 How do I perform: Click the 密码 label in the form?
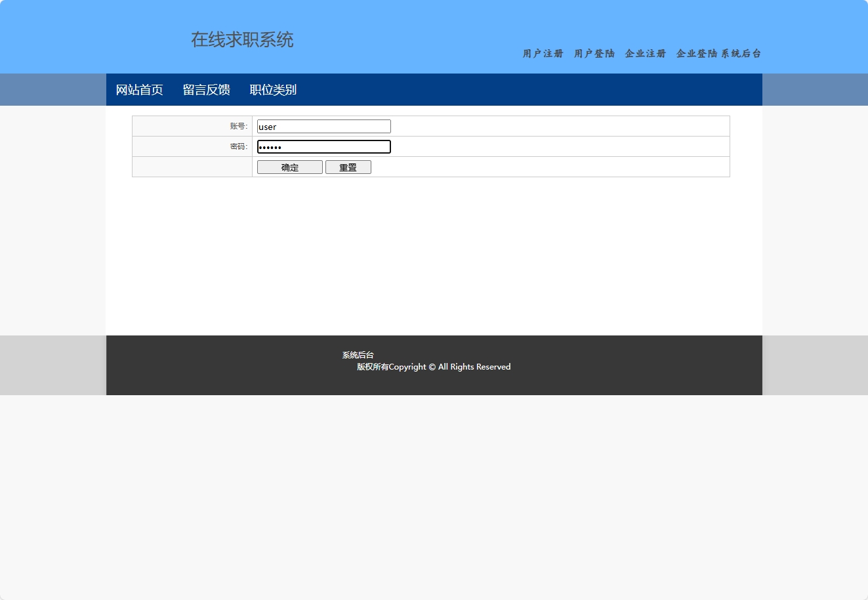tap(238, 146)
